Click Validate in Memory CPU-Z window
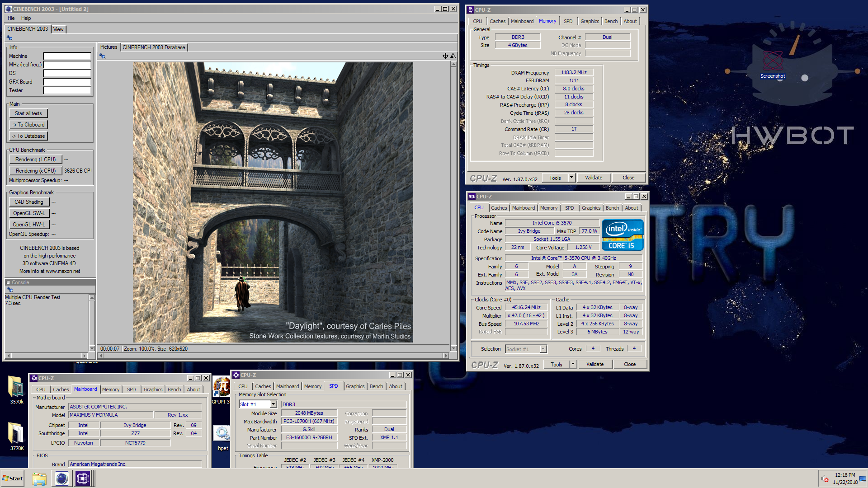Viewport: 868px width, 488px height. pyautogui.click(x=594, y=178)
